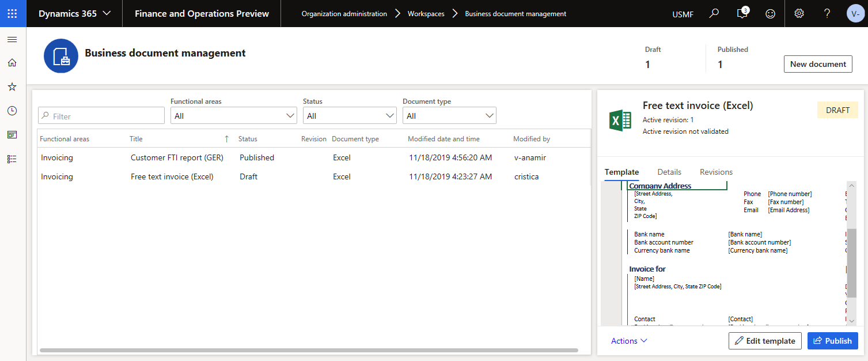Click the Business document management workspace icon
Image resolution: width=868 pixels, height=361 pixels.
click(60, 56)
